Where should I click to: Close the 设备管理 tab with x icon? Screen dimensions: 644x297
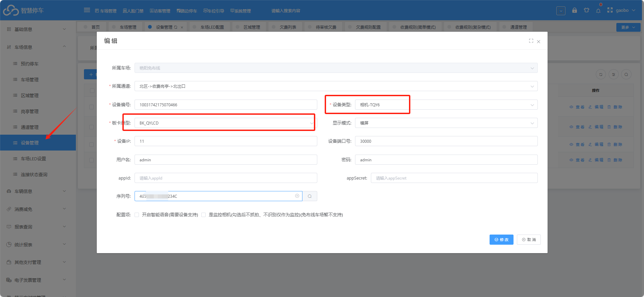pyautogui.click(x=182, y=27)
